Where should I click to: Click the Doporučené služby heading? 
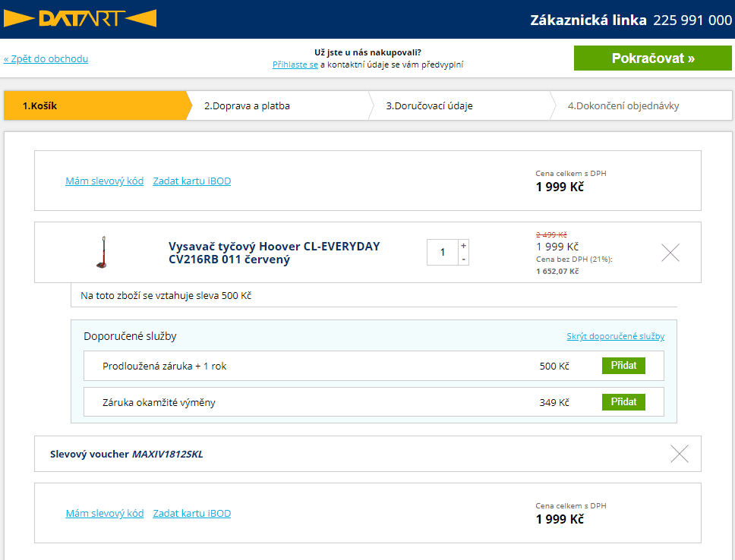(x=130, y=336)
